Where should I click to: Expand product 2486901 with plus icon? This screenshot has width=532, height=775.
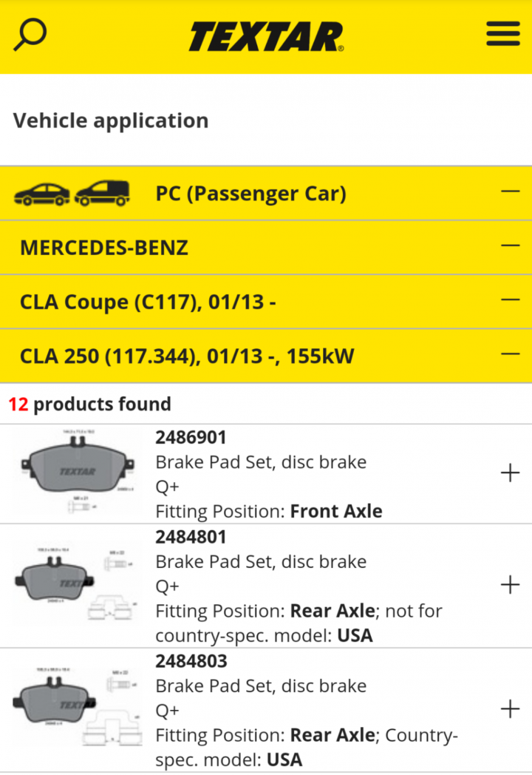tap(511, 473)
